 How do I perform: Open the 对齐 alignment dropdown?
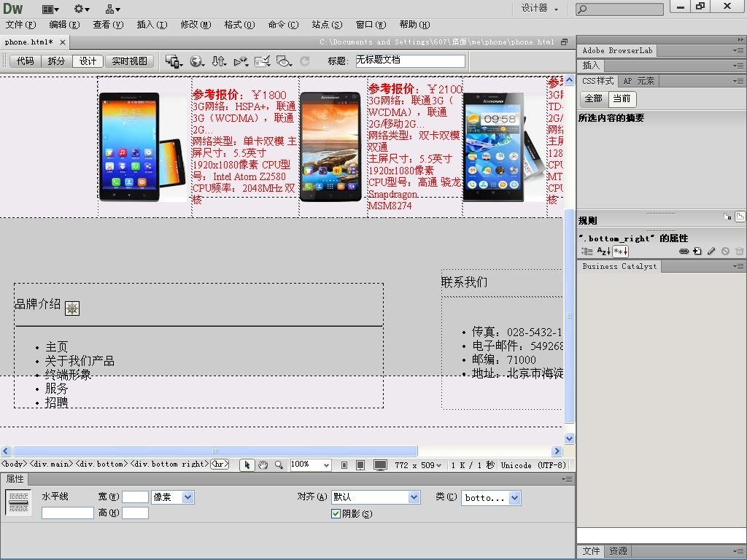point(376,497)
